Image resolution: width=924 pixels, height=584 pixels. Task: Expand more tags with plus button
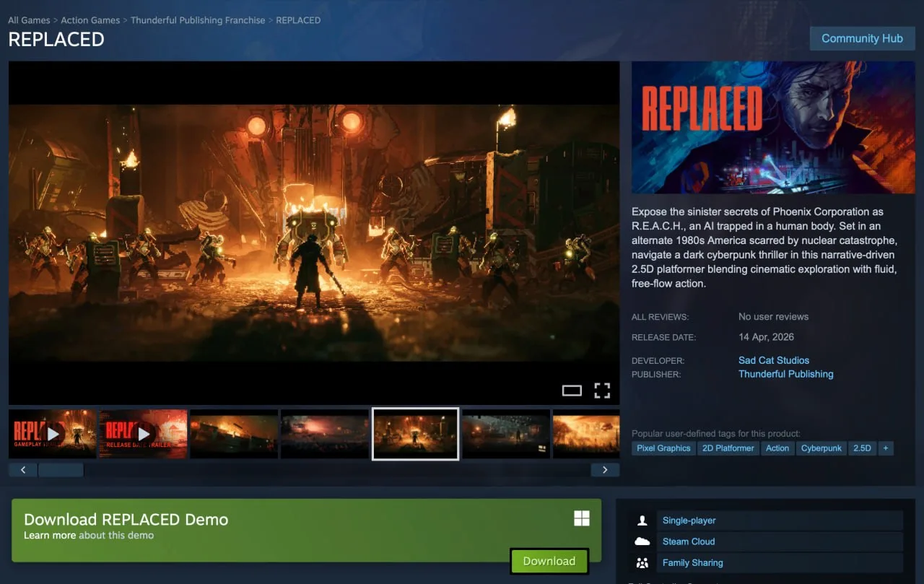point(886,448)
